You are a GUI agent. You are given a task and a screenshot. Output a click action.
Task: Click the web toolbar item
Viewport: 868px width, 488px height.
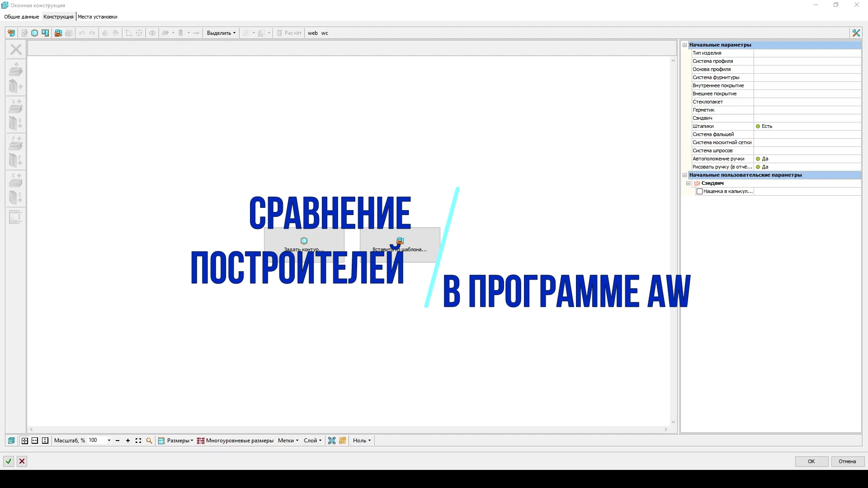(313, 33)
